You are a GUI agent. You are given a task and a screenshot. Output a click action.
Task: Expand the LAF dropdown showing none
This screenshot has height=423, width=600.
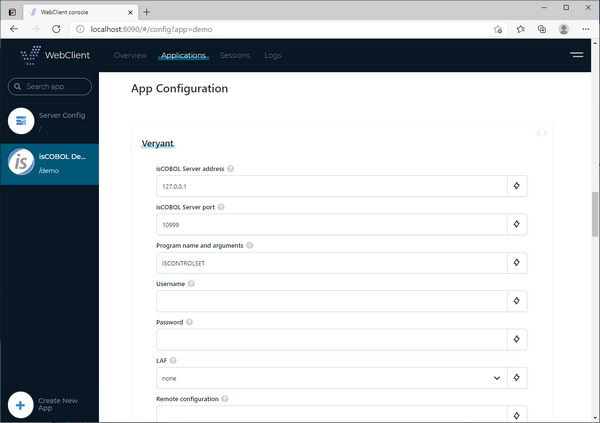click(330, 378)
